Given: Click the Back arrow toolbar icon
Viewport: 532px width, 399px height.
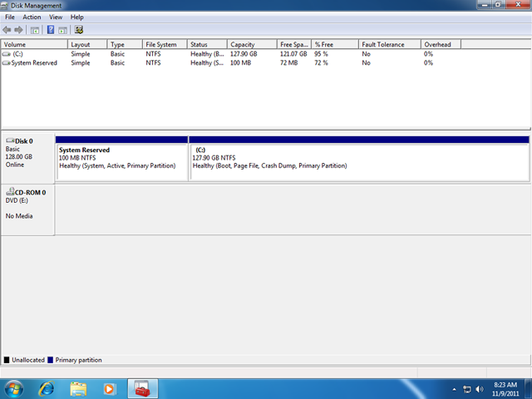Looking at the screenshot, I should (x=7, y=30).
